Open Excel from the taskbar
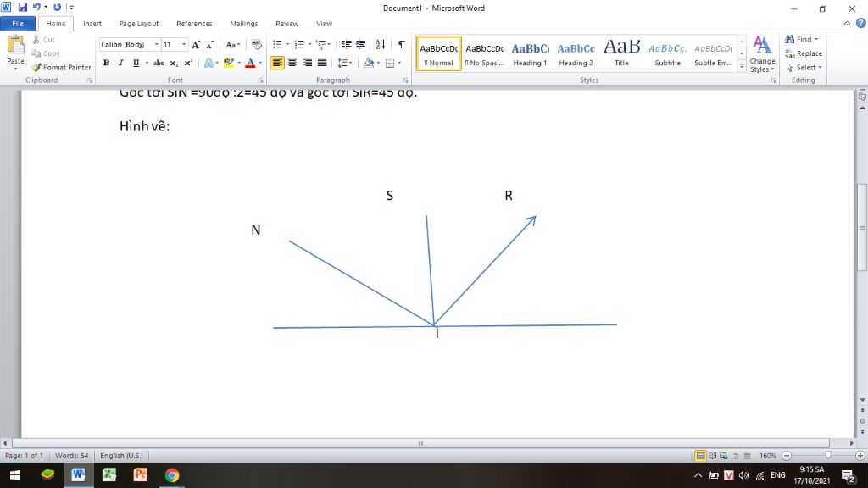Image resolution: width=868 pixels, height=488 pixels. [109, 475]
